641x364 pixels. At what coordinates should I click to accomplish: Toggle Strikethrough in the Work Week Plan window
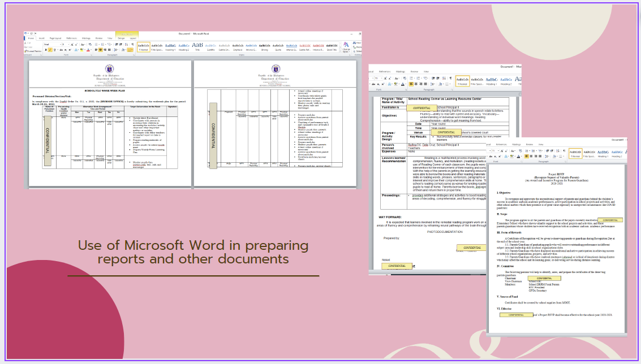click(61, 50)
